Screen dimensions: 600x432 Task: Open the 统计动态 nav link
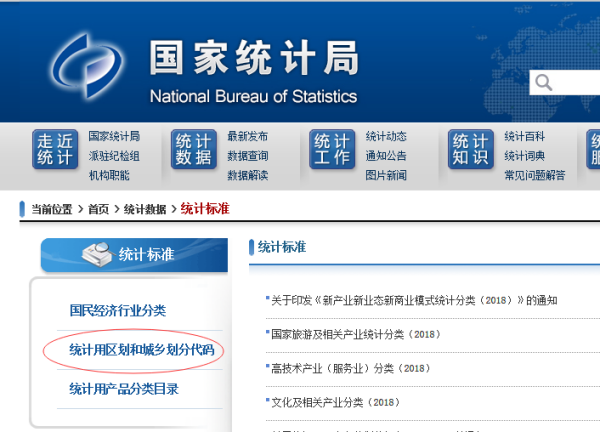(x=386, y=136)
